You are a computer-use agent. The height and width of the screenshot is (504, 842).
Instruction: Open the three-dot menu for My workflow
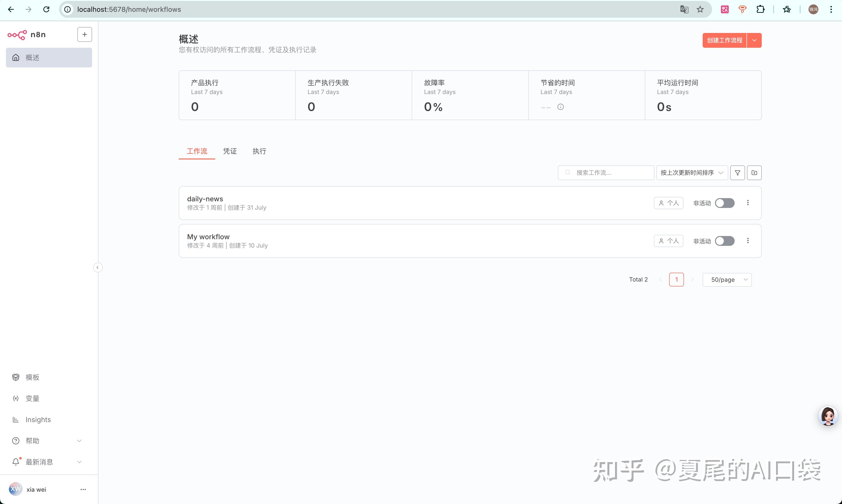click(x=747, y=241)
